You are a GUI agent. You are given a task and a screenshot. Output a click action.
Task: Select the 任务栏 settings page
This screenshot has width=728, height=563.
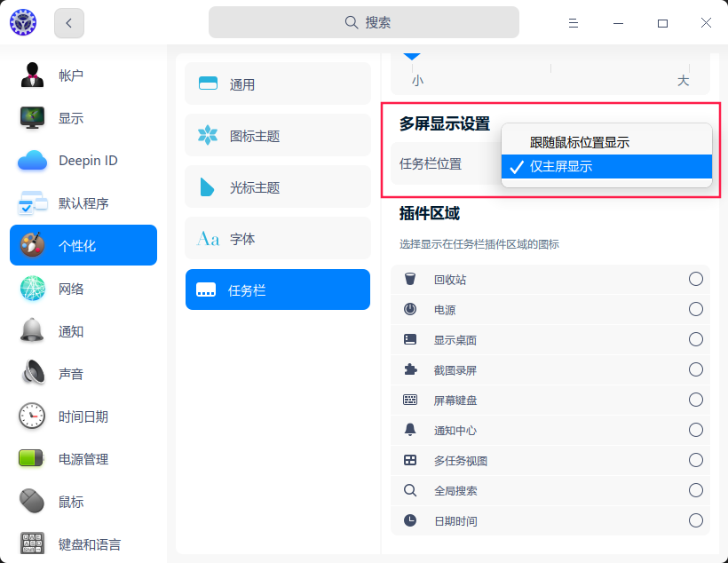[278, 289]
